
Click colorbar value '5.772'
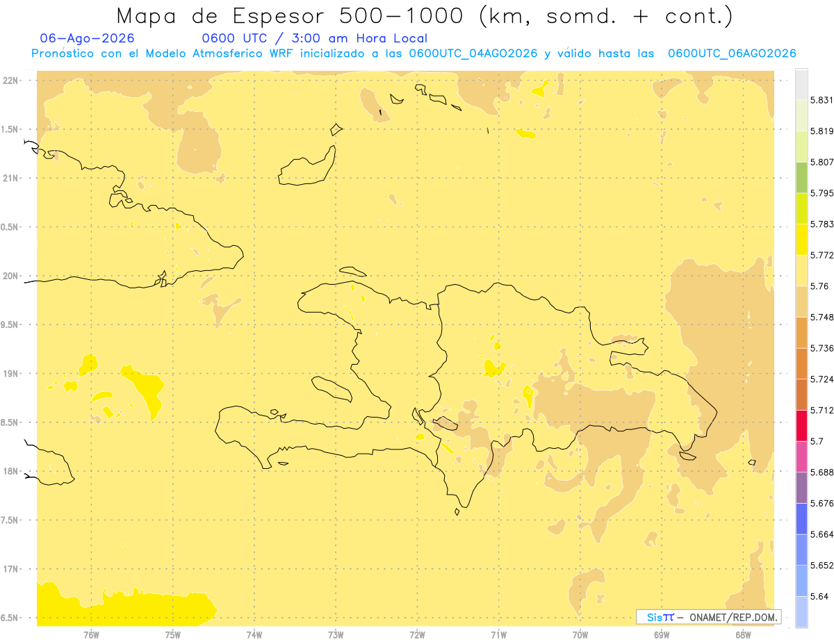[821, 255]
